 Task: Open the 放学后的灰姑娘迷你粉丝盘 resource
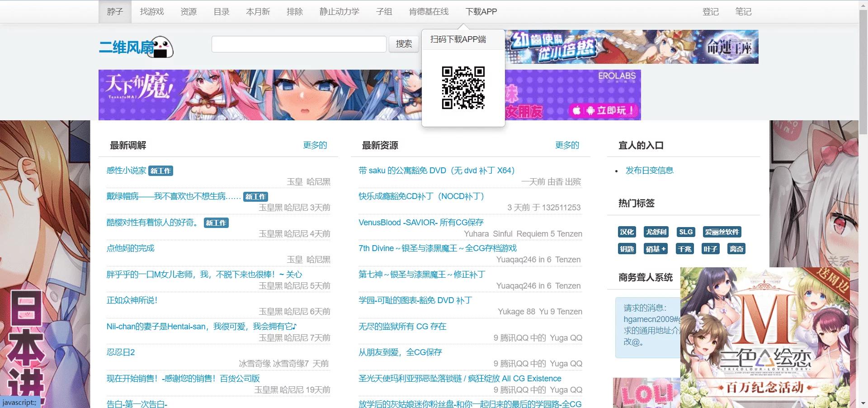click(470, 404)
